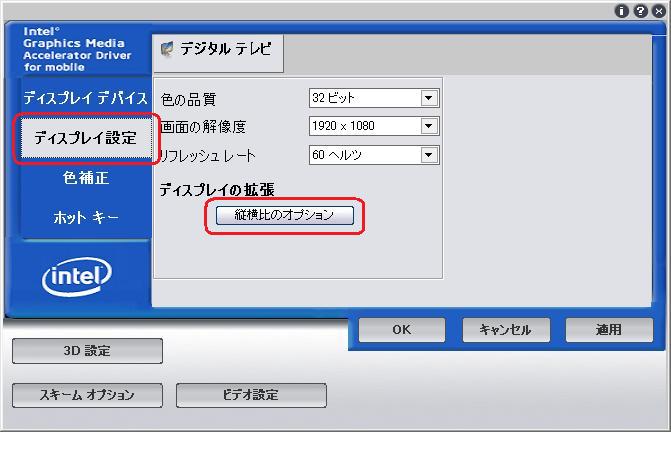The height and width of the screenshot is (476, 671).
Task: Click the デジタル テレビ monitor icon
Action: tap(166, 49)
